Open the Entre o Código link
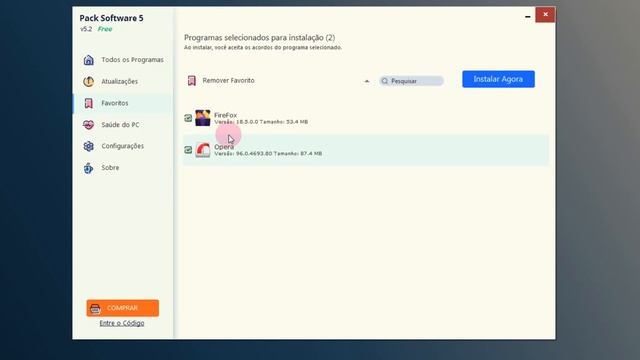The width and height of the screenshot is (640, 360). (122, 323)
